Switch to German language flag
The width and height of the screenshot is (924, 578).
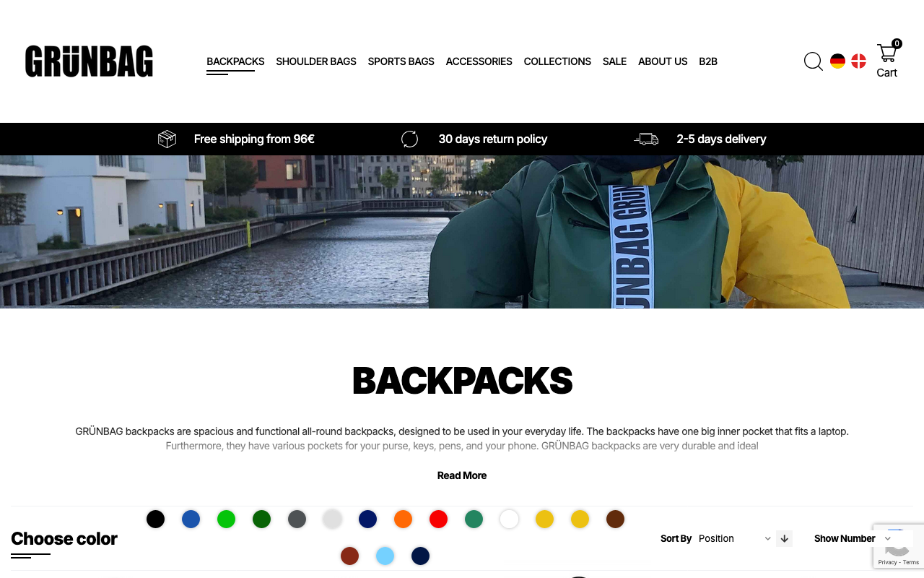[x=837, y=61]
